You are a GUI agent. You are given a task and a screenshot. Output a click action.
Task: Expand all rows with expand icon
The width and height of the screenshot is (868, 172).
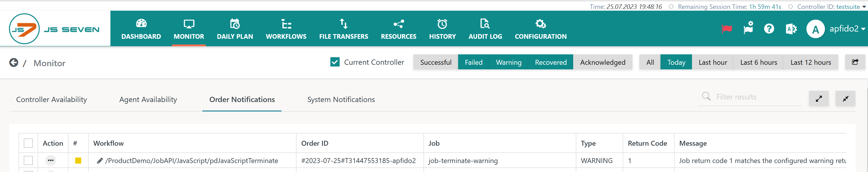pos(819,99)
